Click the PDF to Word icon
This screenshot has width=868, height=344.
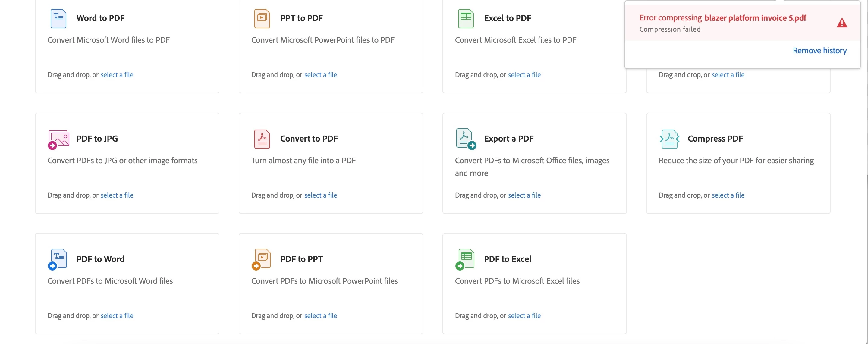tap(58, 259)
